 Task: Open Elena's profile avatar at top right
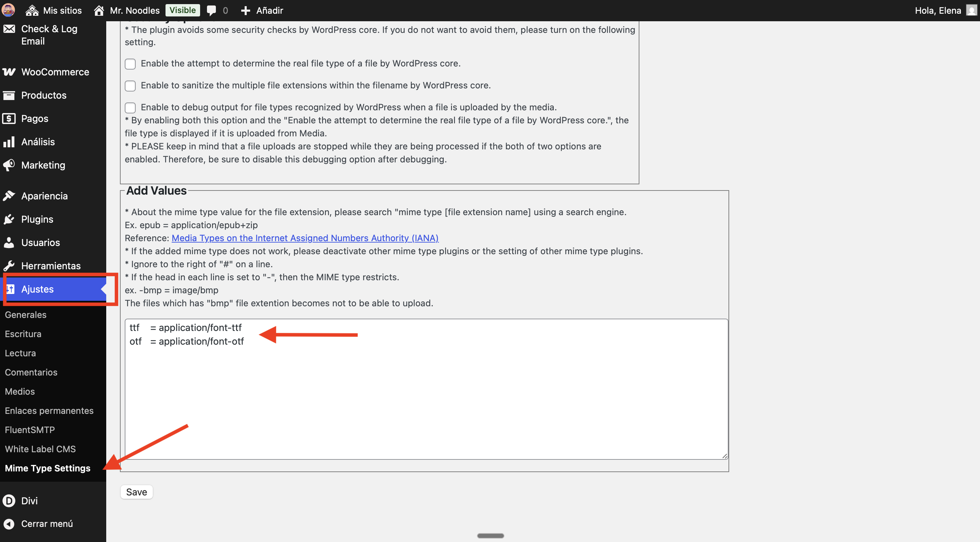point(971,10)
